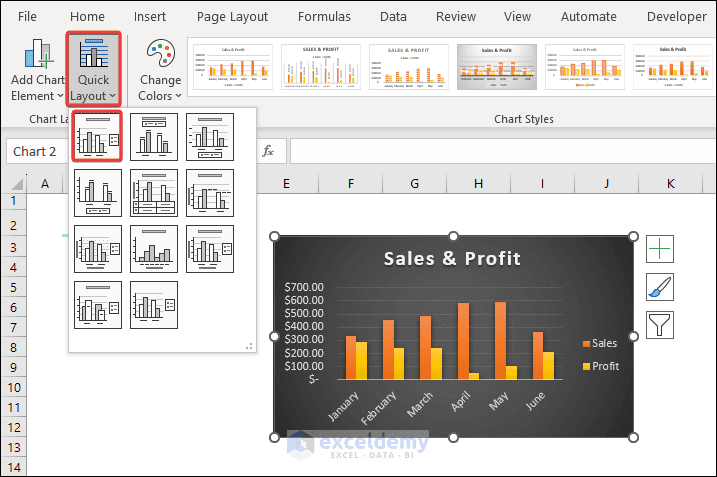Select row 7 header

tap(14, 327)
